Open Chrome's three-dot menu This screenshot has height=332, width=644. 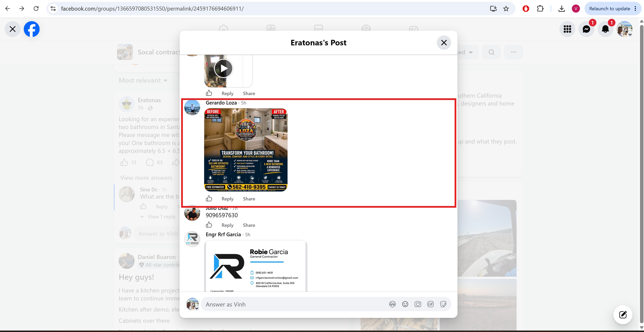click(635, 9)
